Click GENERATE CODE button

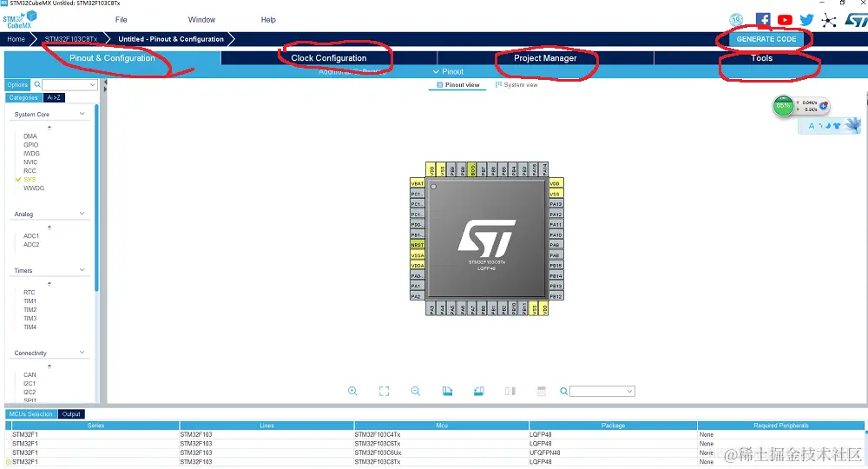[766, 39]
